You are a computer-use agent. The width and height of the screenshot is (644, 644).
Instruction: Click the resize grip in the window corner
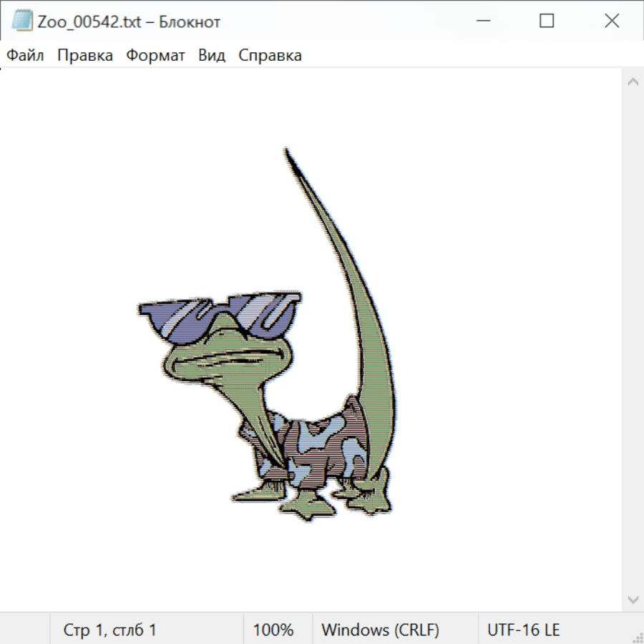point(636,636)
